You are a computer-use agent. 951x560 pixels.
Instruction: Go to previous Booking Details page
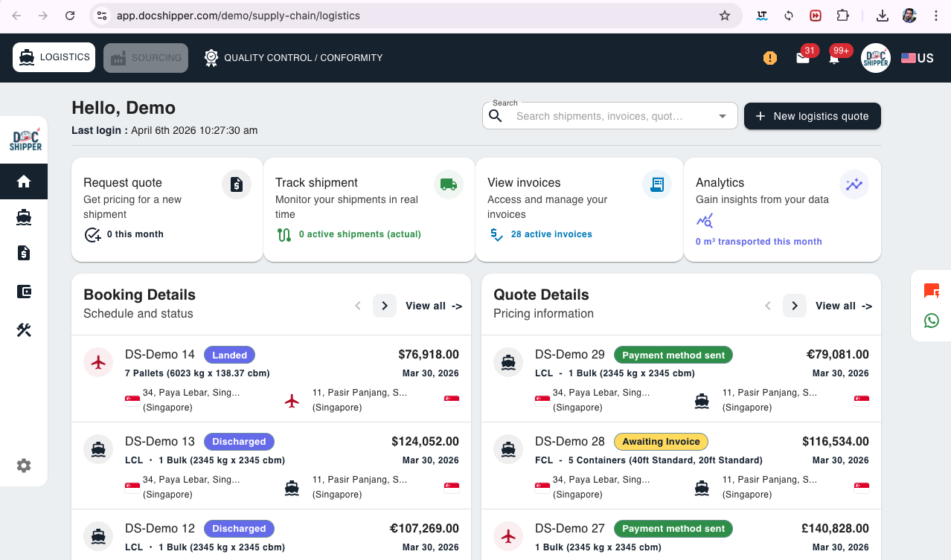click(x=358, y=306)
